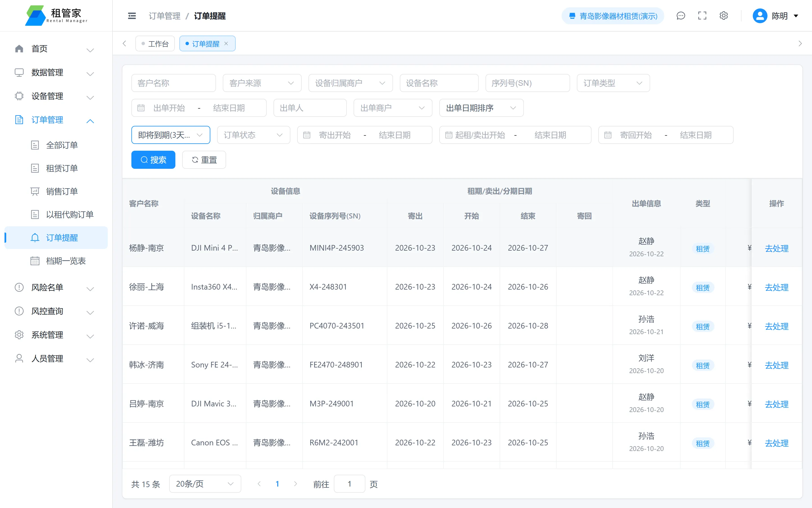The image size is (812, 508).
Task: Open the settings gear in header
Action: click(724, 16)
